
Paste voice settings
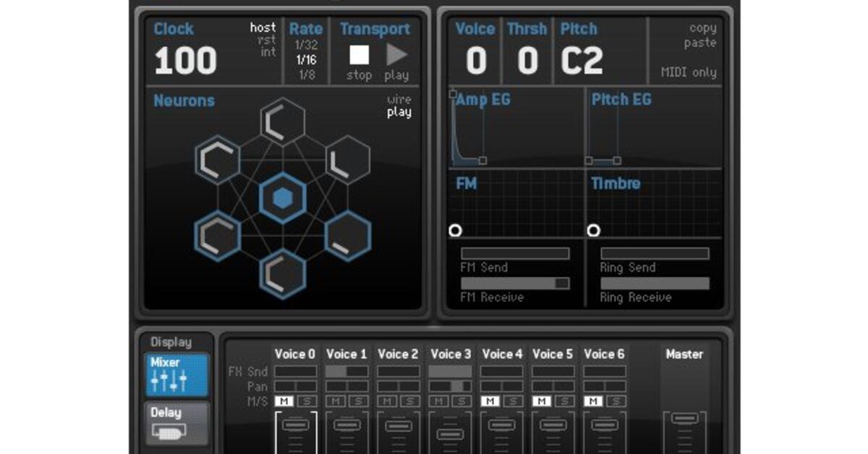click(x=701, y=42)
